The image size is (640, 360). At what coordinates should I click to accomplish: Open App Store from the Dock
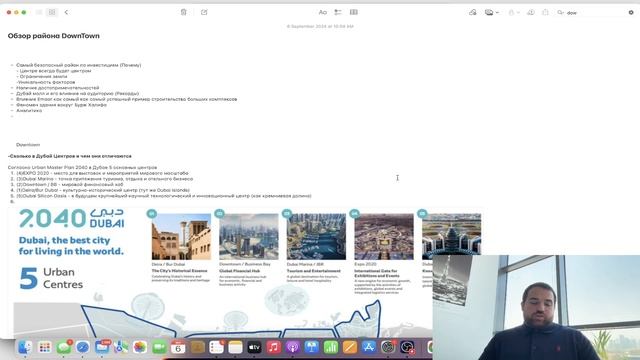[369, 347]
